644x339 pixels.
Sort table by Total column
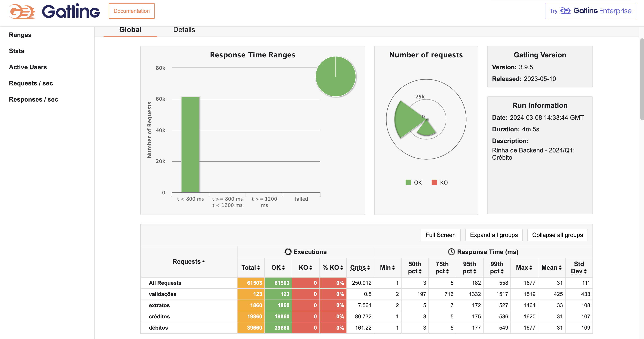pos(251,267)
